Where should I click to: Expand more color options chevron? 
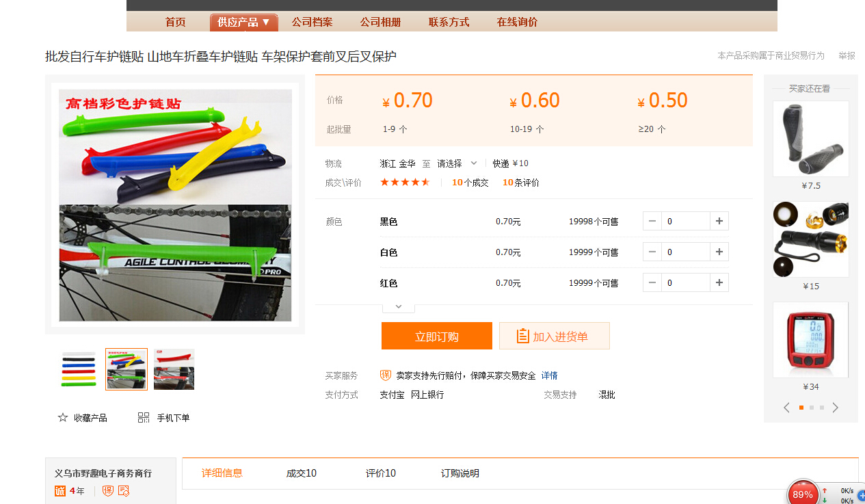[x=399, y=306]
